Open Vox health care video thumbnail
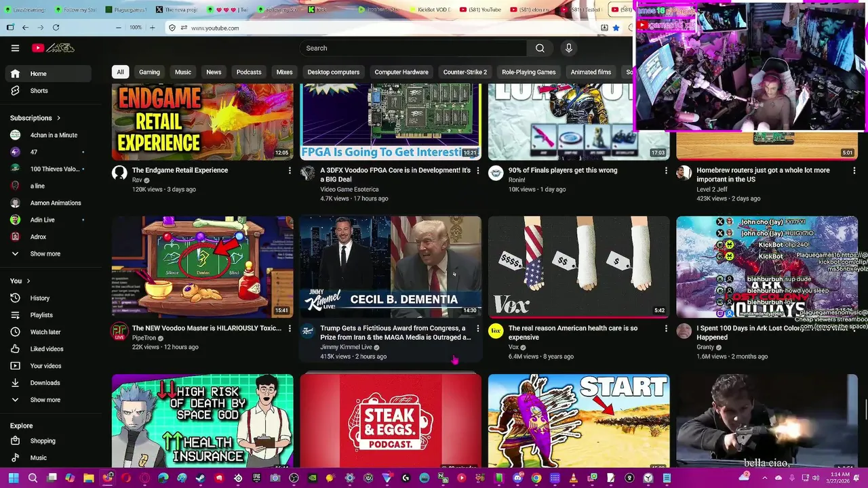This screenshot has width=868, height=488. click(x=578, y=267)
